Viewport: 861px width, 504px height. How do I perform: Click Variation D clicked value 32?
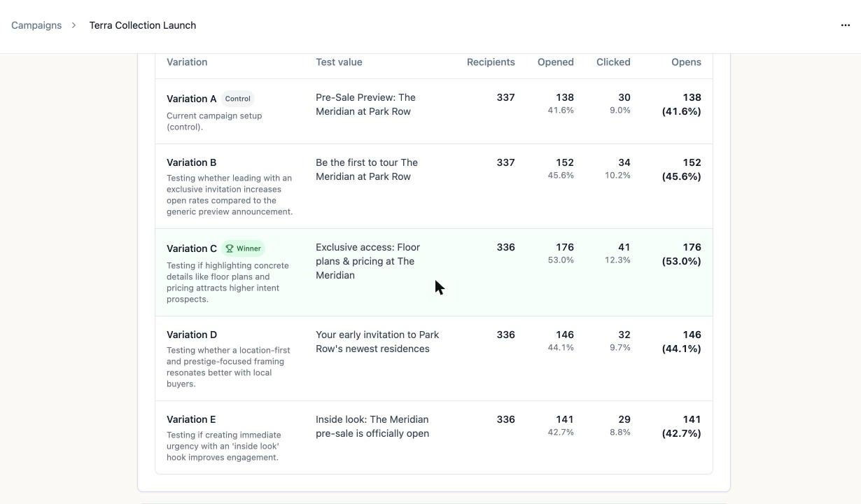624,335
